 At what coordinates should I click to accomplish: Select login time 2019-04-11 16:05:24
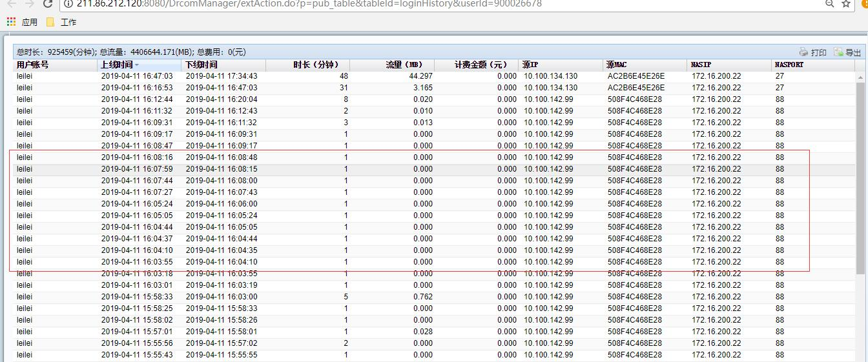coord(137,204)
